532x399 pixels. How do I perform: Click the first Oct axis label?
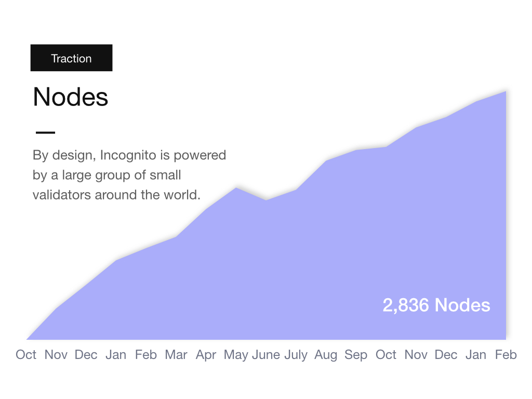coord(26,354)
